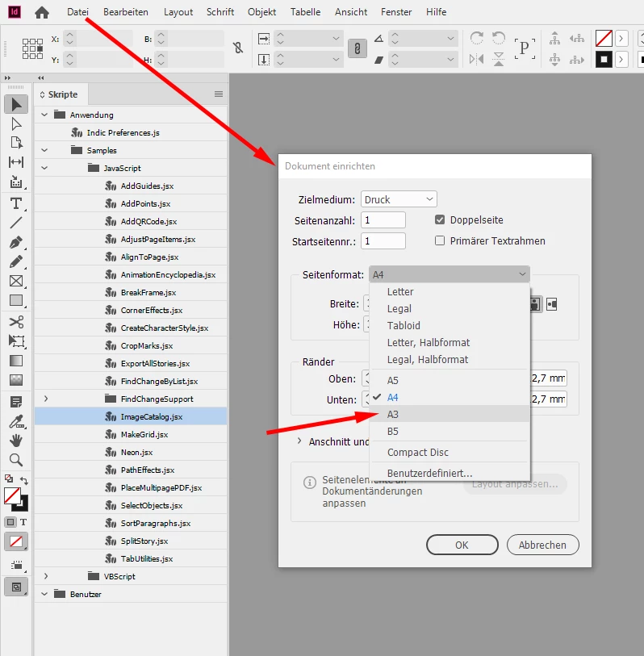Select the Pencil tool
The image size is (644, 656).
(x=16, y=262)
